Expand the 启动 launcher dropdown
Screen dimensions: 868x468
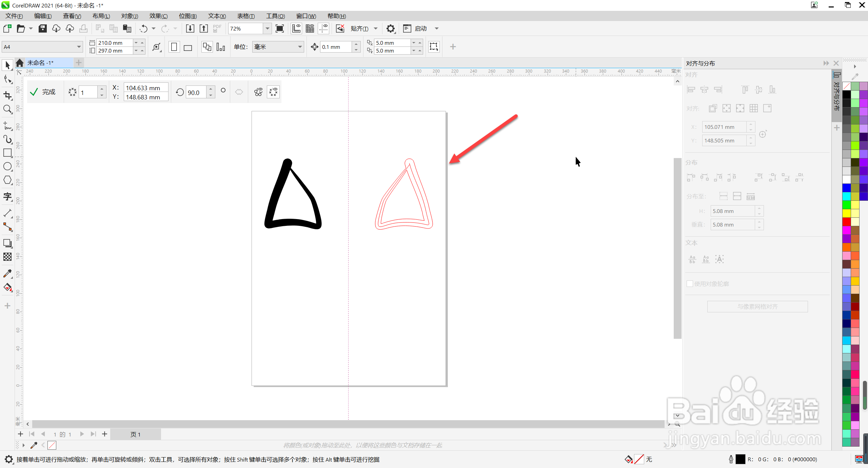coord(437,28)
